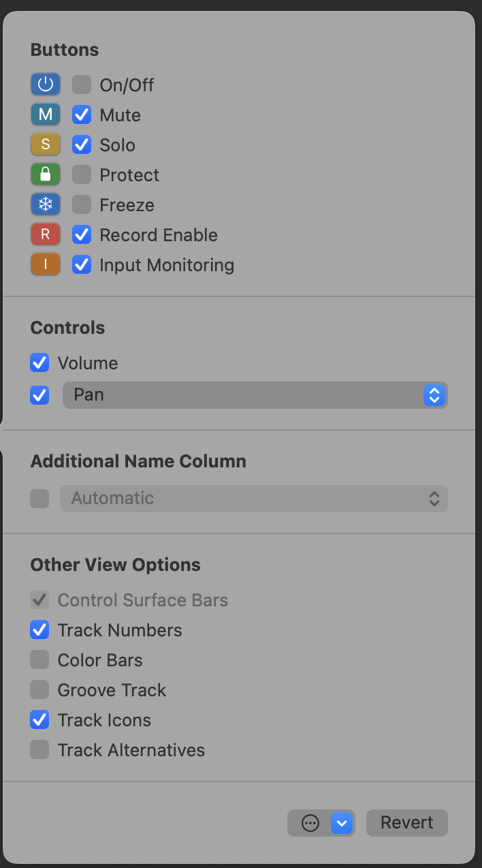Screen dimensions: 482x868
Task: Enable the Color Bars option
Action: click(x=39, y=660)
